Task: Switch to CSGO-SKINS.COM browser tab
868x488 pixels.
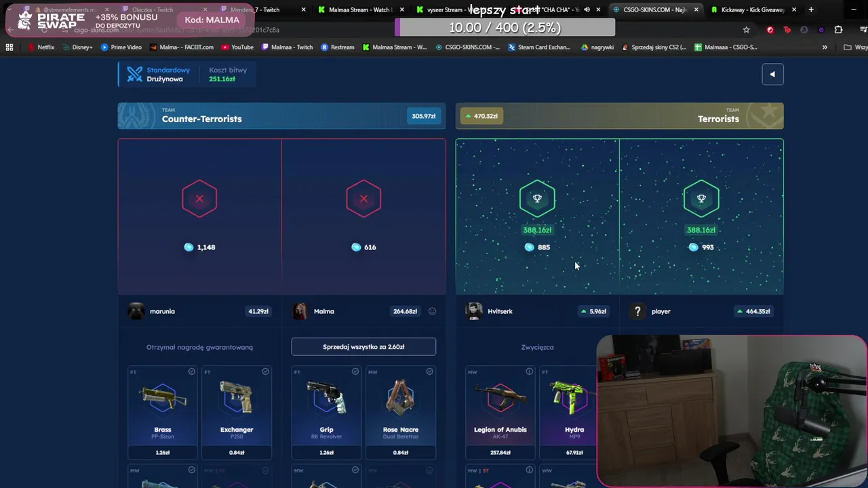Action: tap(654, 9)
